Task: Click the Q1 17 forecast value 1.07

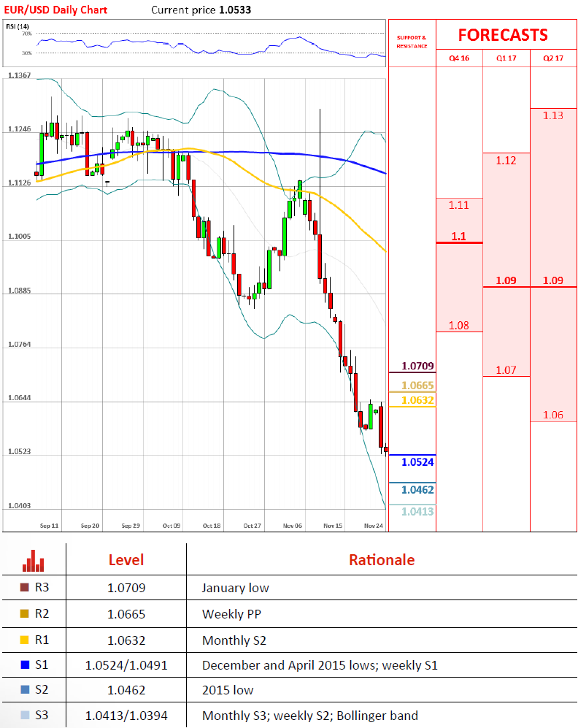Action: (506, 370)
